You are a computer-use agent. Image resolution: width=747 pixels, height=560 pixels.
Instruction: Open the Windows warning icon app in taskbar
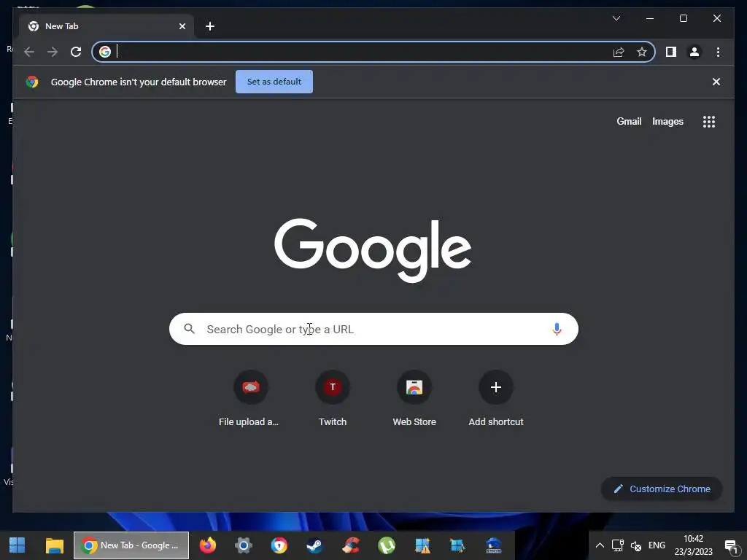(x=422, y=545)
